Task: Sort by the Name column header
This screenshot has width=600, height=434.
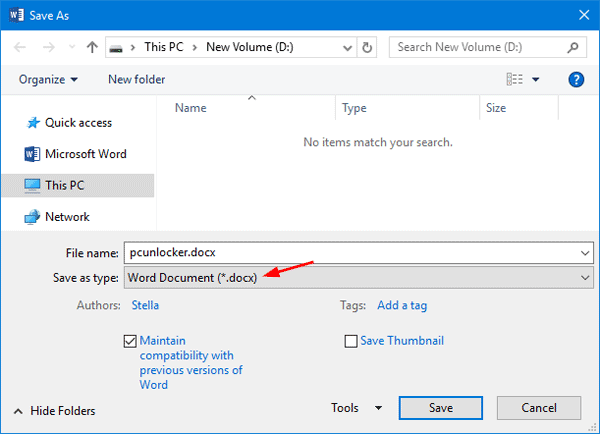Action: click(190, 108)
